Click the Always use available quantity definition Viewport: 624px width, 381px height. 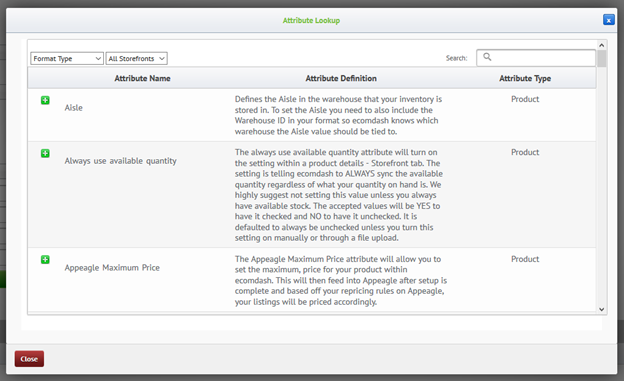[x=339, y=195]
